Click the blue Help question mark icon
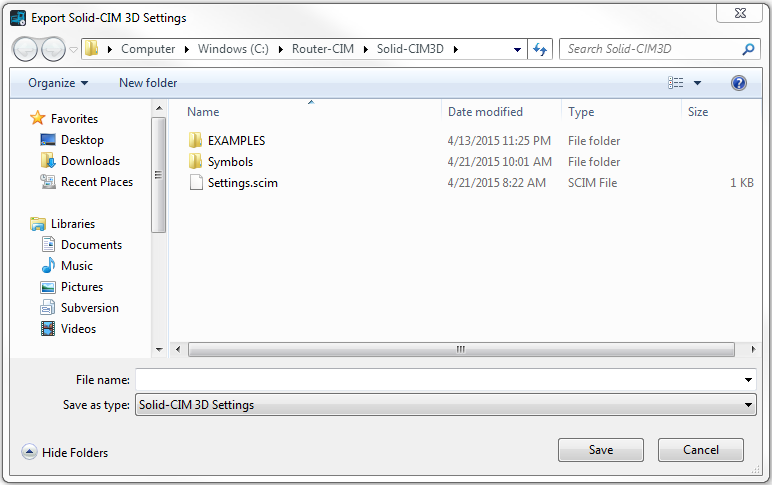 739,83
